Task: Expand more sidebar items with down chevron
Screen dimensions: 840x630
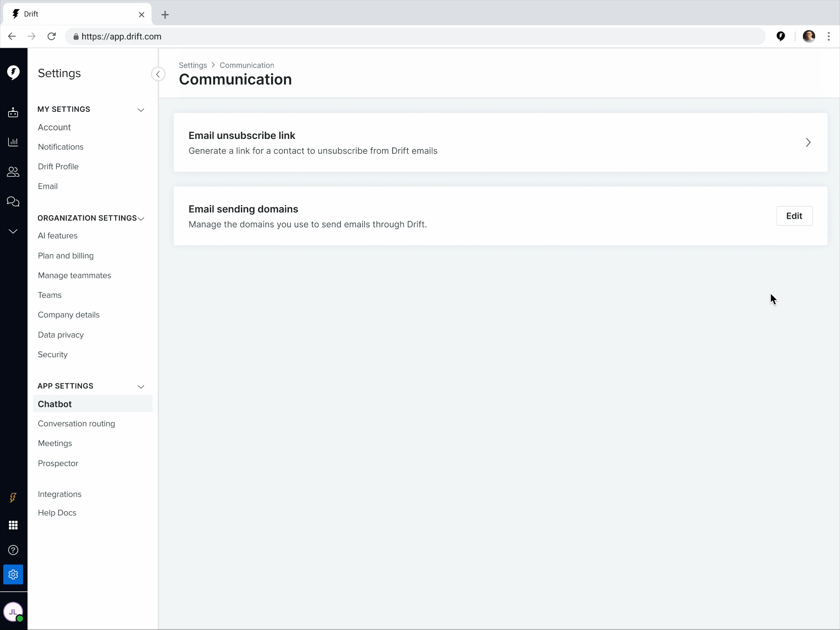Action: pyautogui.click(x=13, y=231)
